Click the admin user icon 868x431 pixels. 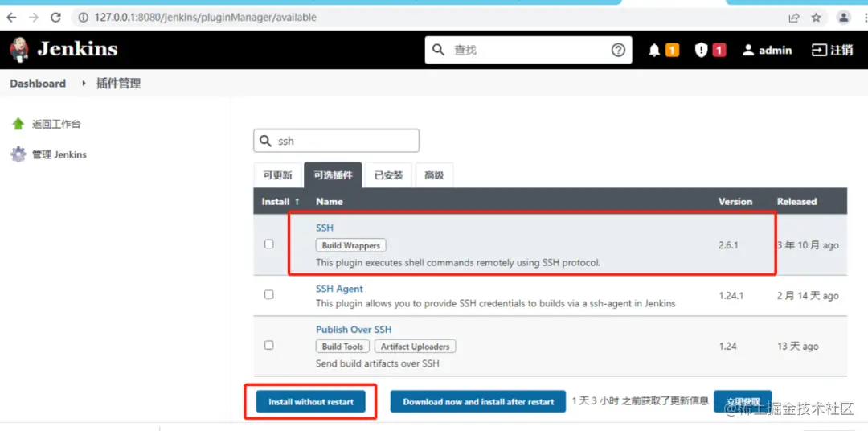[748, 51]
